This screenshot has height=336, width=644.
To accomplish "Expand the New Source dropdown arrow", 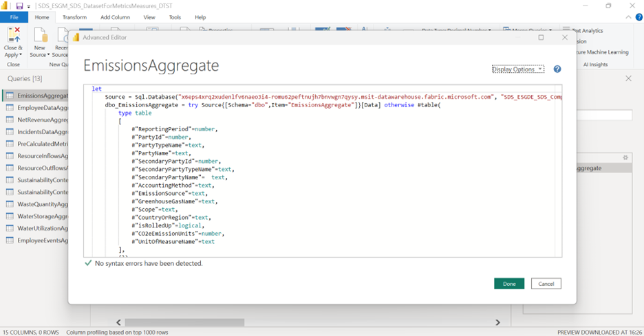I will click(49, 55).
